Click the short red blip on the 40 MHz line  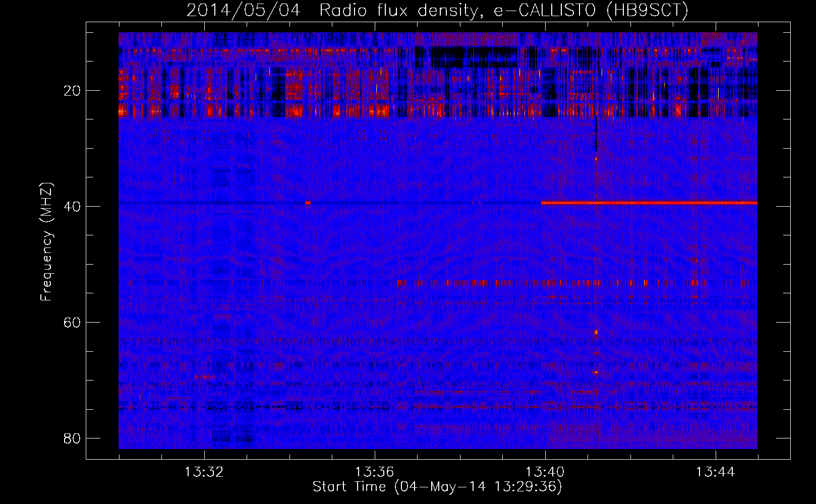click(x=308, y=203)
